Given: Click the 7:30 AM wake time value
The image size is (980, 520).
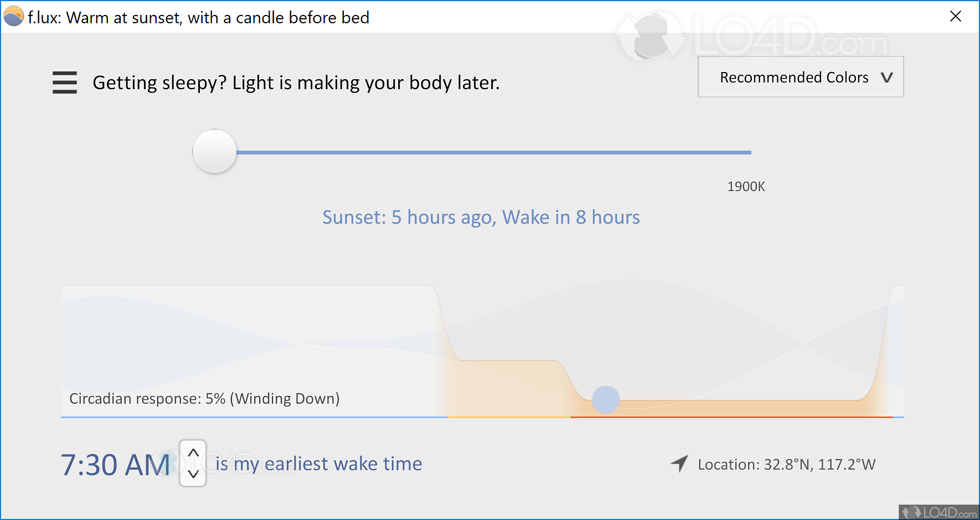Looking at the screenshot, I should [x=115, y=464].
